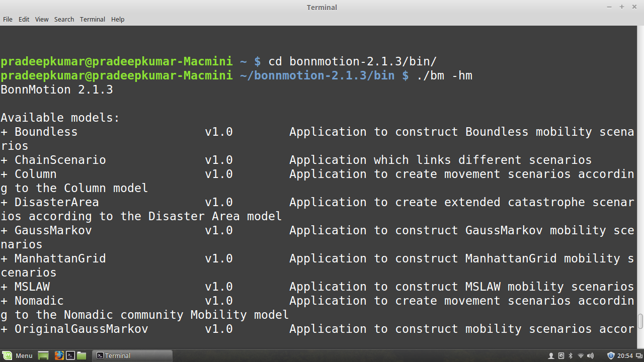644x362 pixels.
Task: Open the sound volume tray icon
Action: coord(591,355)
